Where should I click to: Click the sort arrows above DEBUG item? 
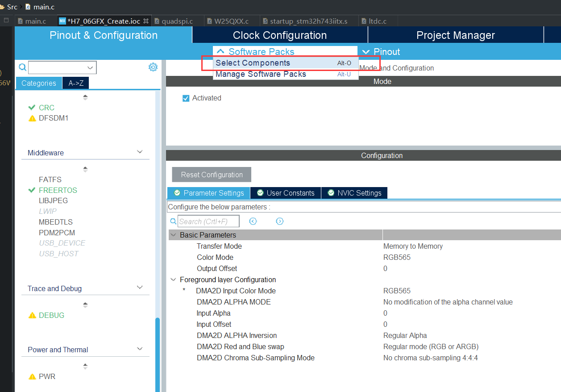(x=85, y=305)
